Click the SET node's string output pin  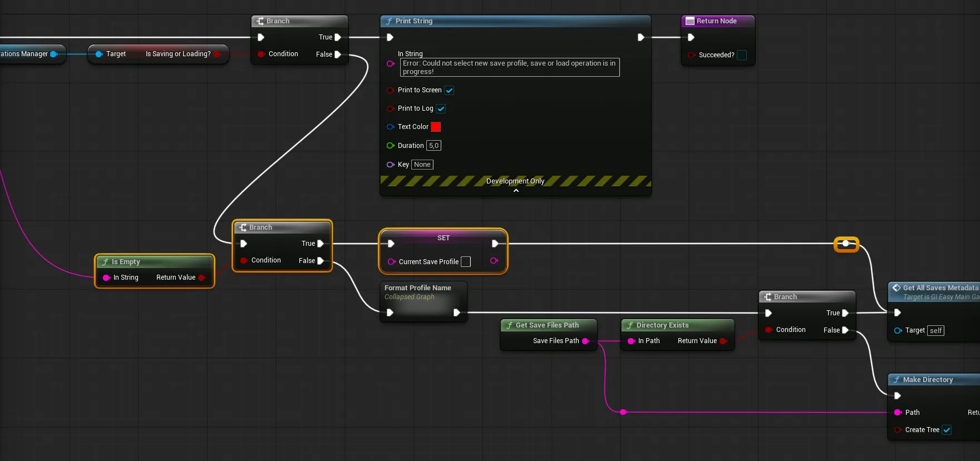494,261
